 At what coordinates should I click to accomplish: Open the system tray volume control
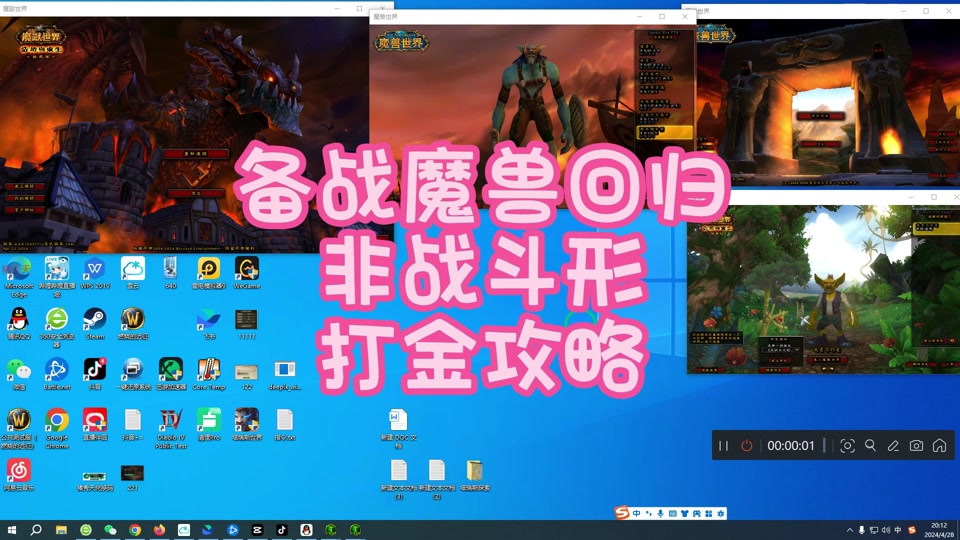(886, 530)
